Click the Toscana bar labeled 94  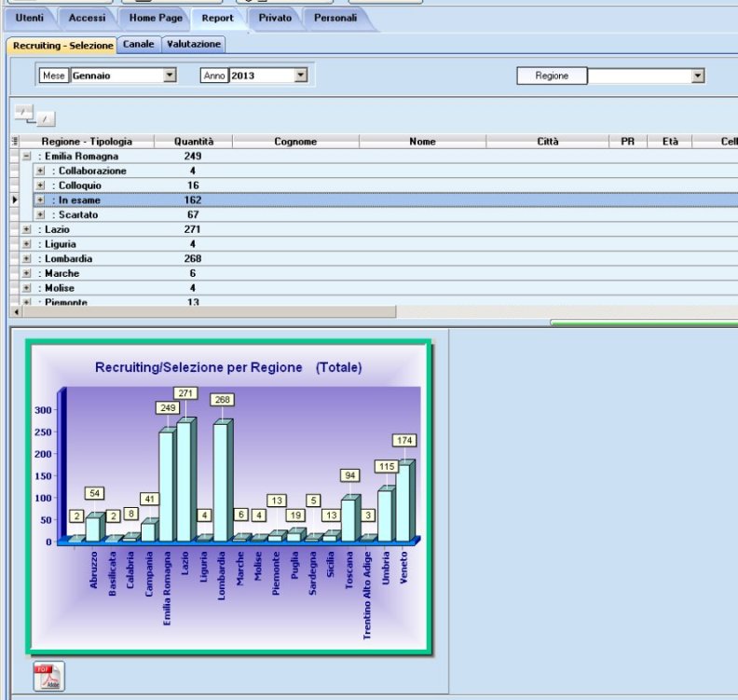[349, 519]
